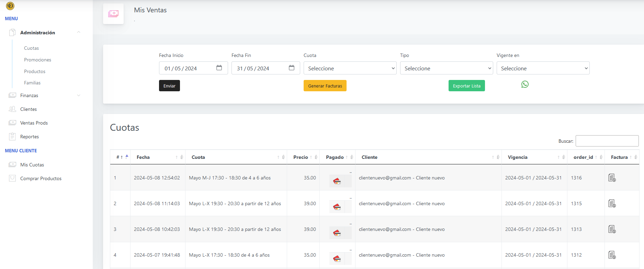Sort table by Vigencia column
Screen dimensions: 644x269
[534, 157]
